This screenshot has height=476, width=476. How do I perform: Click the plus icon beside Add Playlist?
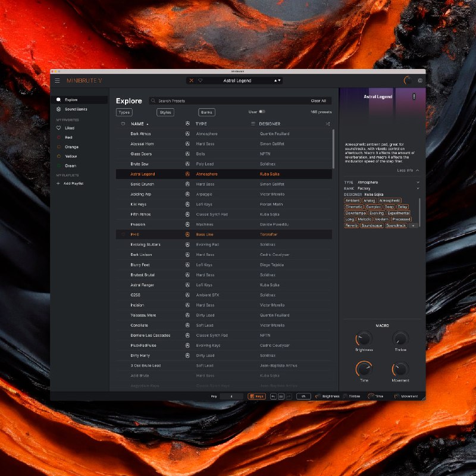(x=58, y=183)
